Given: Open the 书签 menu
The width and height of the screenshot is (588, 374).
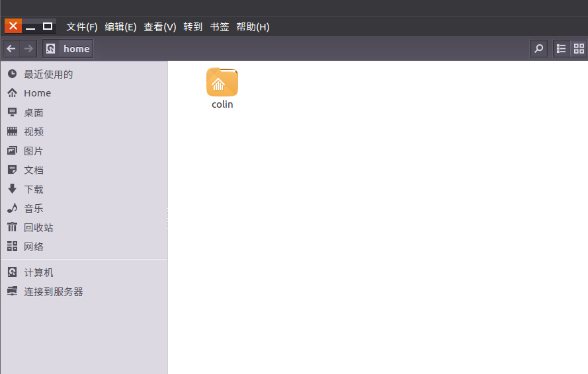Looking at the screenshot, I should (x=220, y=27).
